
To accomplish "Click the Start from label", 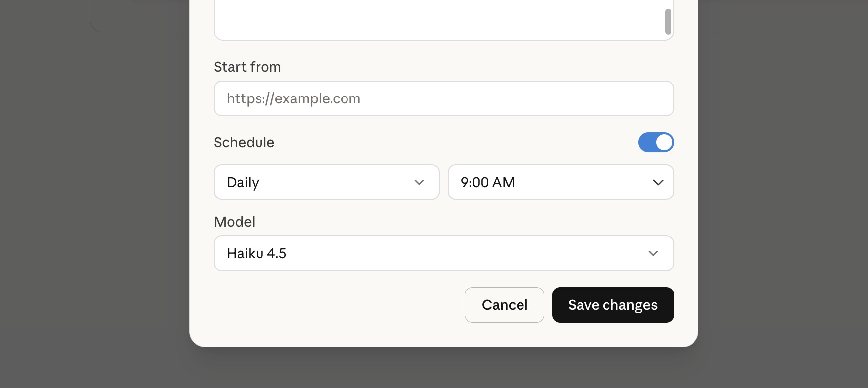I will coord(247,67).
